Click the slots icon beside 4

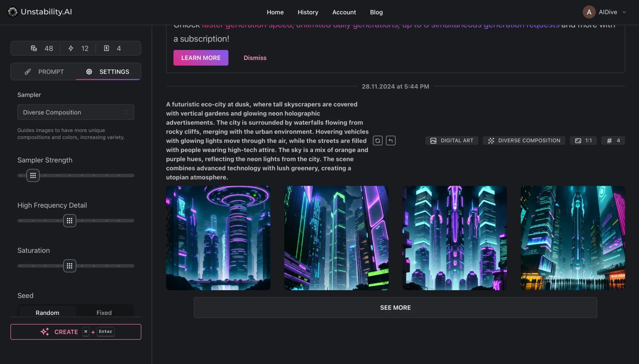click(x=106, y=48)
